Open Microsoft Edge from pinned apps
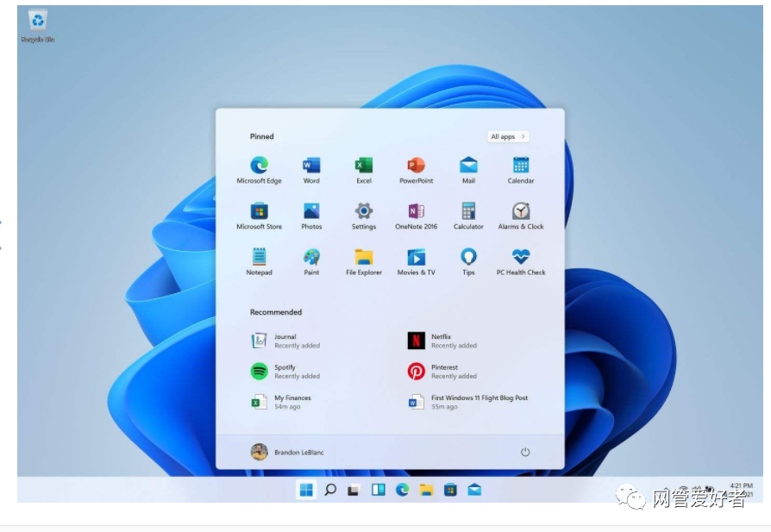The width and height of the screenshot is (771, 532). point(259,170)
